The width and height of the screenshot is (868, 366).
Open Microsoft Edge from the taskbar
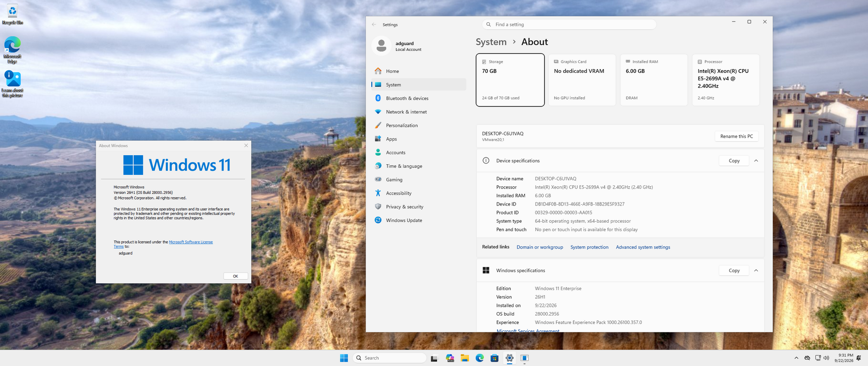(480, 358)
